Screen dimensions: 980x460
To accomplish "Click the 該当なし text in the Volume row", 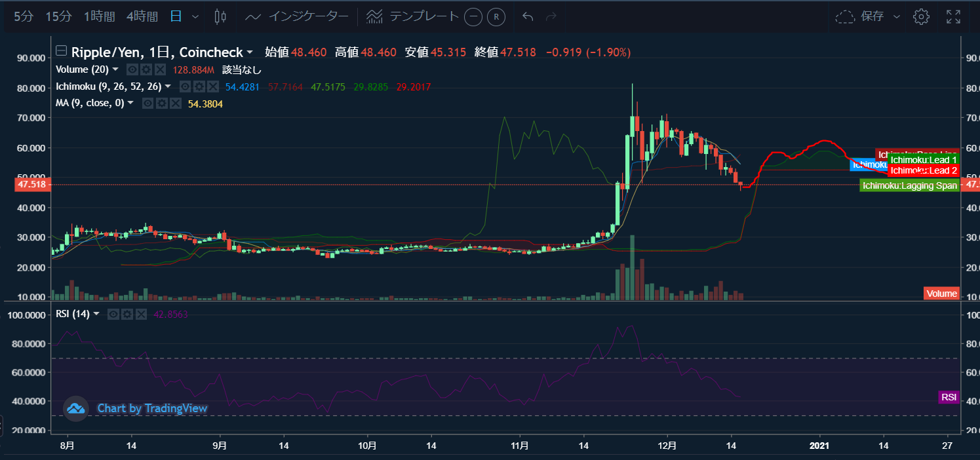I will coord(242,69).
